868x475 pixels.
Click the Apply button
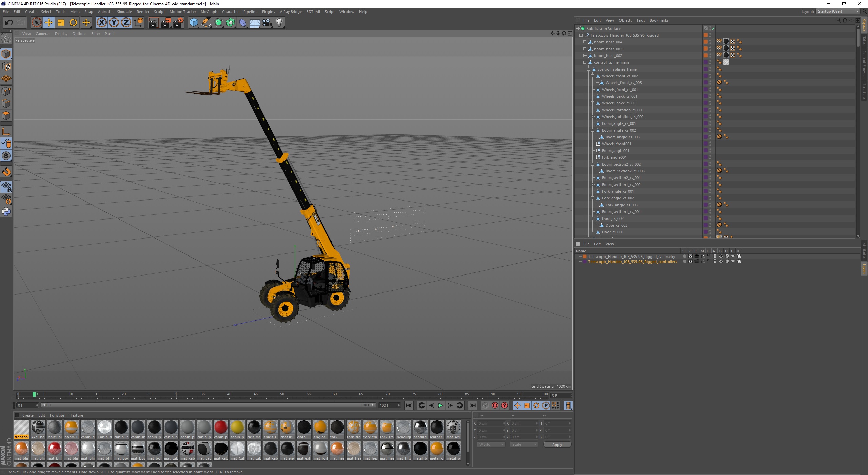[557, 444]
